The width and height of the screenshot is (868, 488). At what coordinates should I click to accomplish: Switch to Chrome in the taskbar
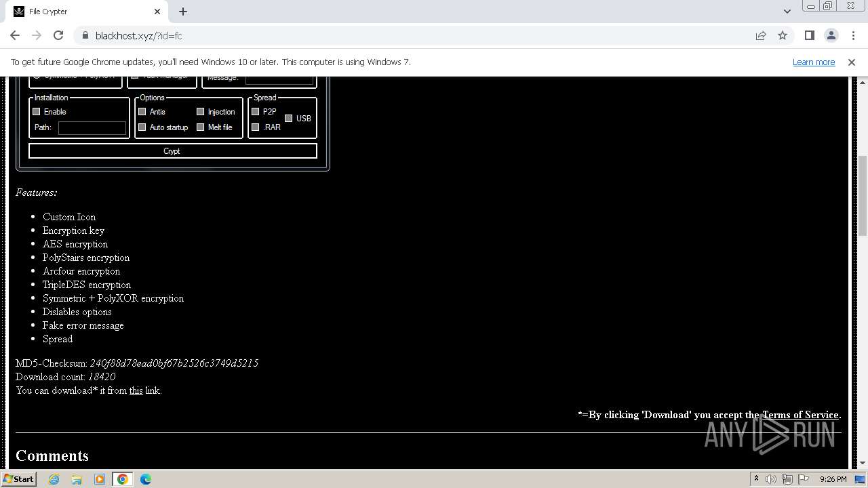[123, 479]
